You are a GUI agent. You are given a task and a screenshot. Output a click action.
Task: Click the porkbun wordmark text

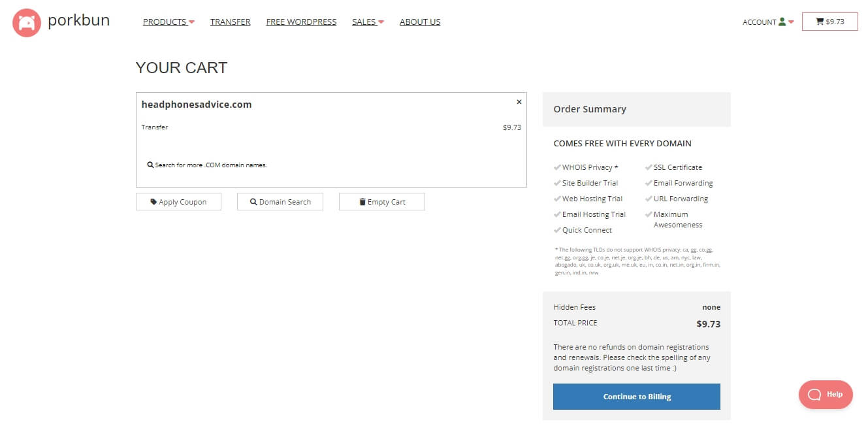click(78, 21)
